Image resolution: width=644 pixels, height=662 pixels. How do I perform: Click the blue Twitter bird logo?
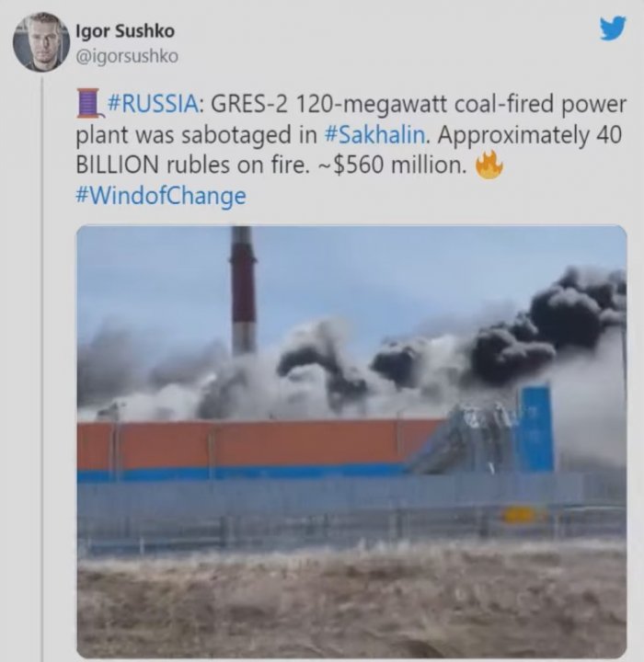tap(613, 28)
